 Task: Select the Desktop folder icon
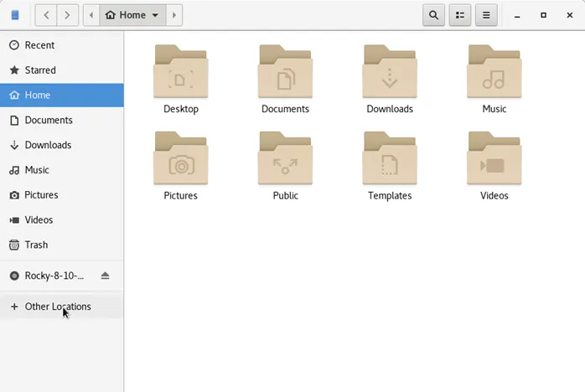[181, 71]
